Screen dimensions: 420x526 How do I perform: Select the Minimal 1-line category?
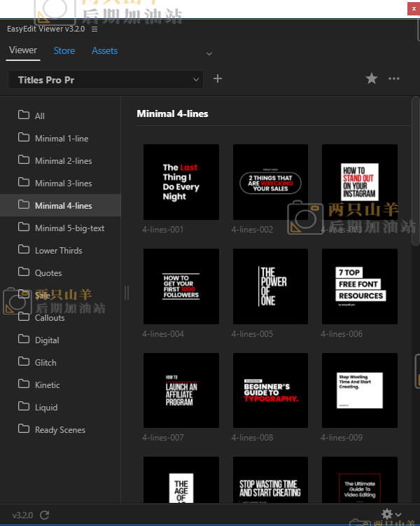coord(62,138)
